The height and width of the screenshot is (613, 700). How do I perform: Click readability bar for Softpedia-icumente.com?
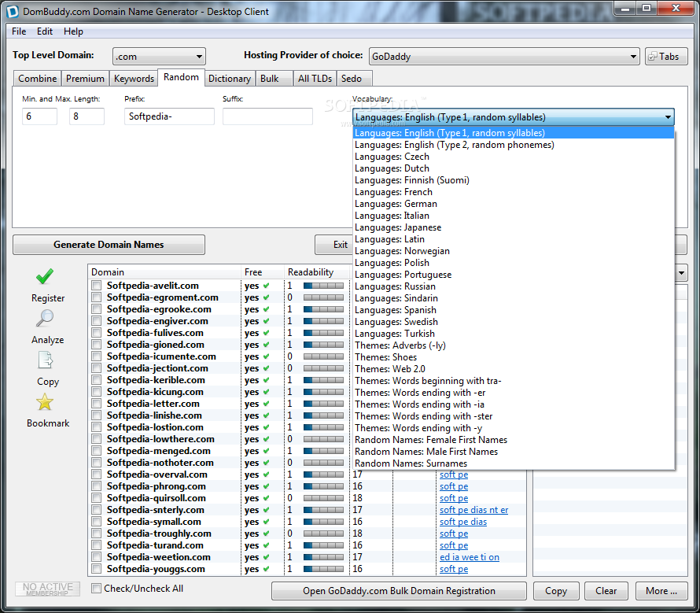[324, 356]
